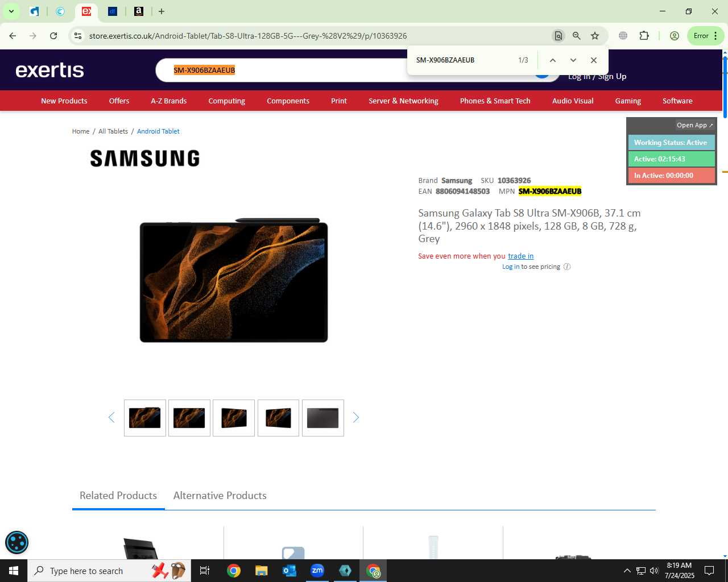728x582 pixels.
Task: Open the A-Z Brands menu
Action: coord(168,101)
